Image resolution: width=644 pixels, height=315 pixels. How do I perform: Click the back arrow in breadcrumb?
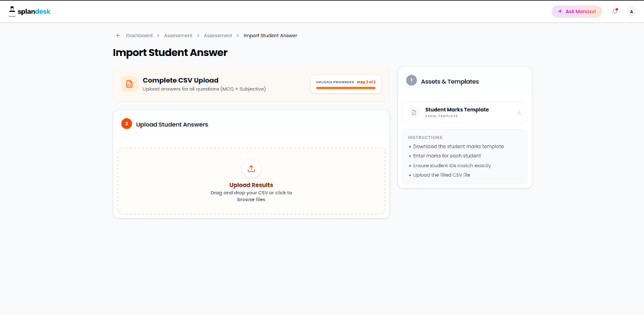tap(118, 36)
